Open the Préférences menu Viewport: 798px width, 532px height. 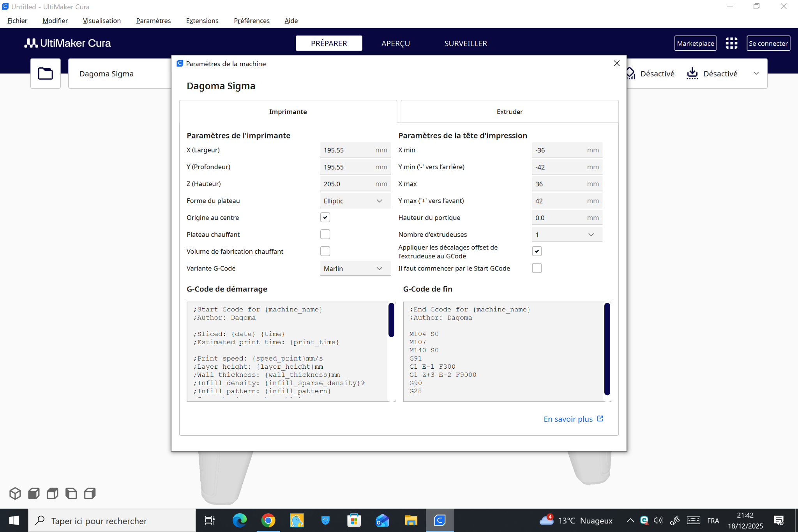pos(251,21)
